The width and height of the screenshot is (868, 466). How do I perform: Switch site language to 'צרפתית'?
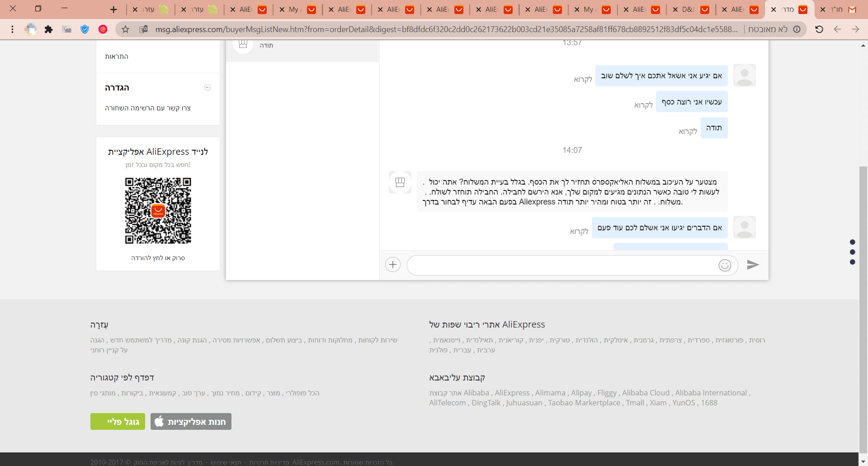(x=671, y=340)
